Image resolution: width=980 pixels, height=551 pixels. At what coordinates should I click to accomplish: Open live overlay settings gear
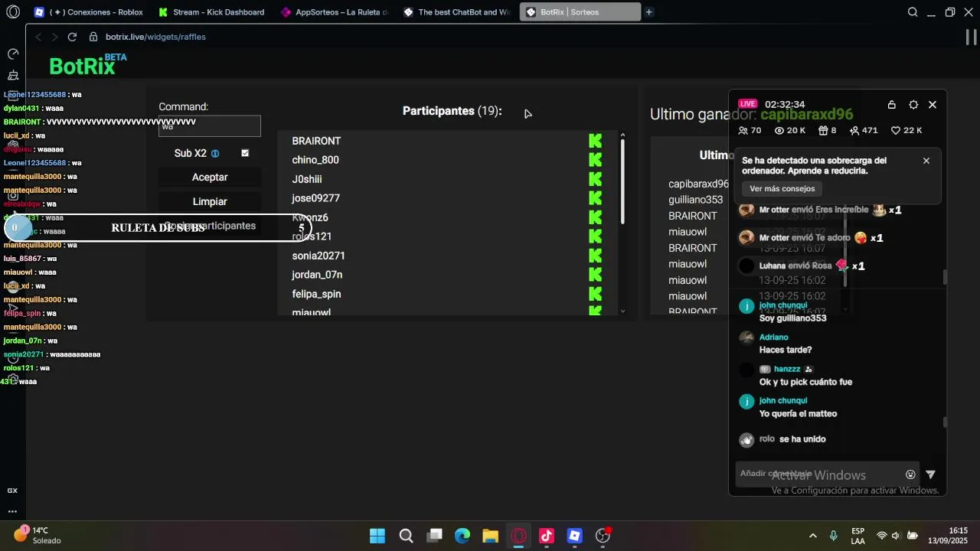(913, 105)
